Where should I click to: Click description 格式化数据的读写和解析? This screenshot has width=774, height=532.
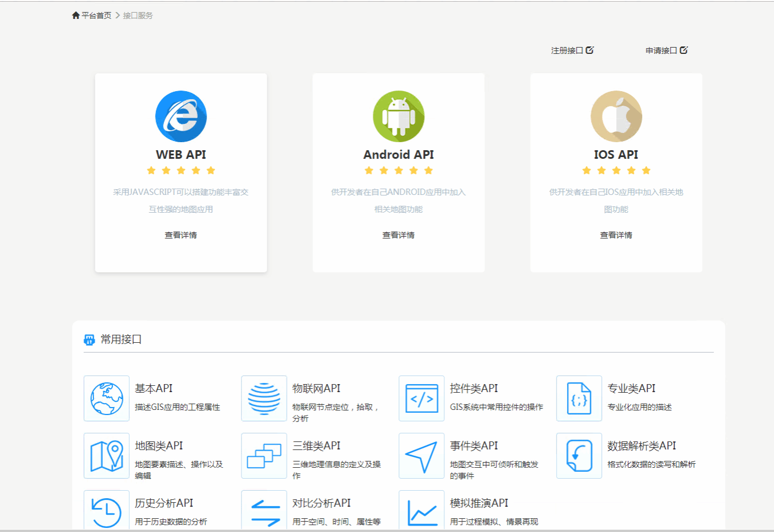tap(652, 464)
